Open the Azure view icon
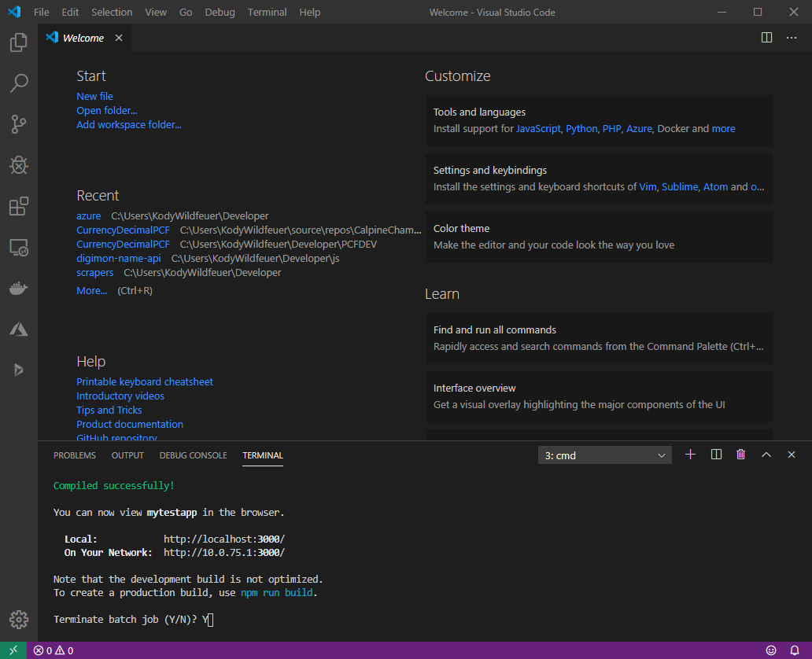 (19, 329)
